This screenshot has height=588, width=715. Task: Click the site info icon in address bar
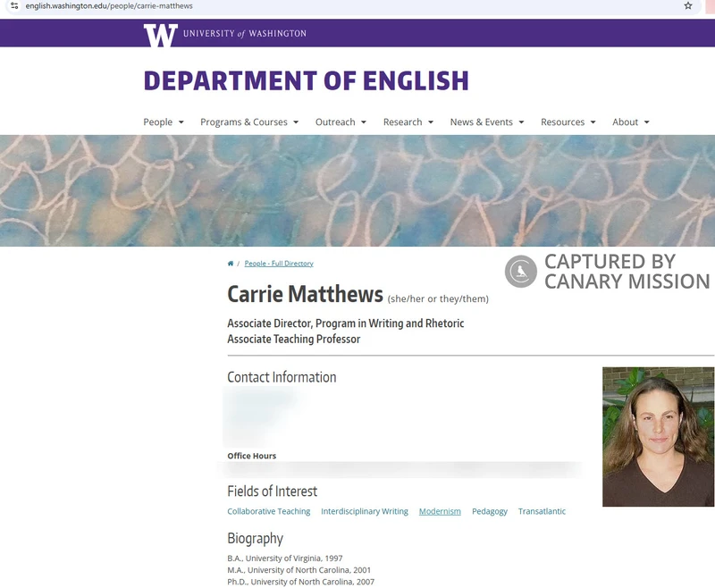click(14, 6)
